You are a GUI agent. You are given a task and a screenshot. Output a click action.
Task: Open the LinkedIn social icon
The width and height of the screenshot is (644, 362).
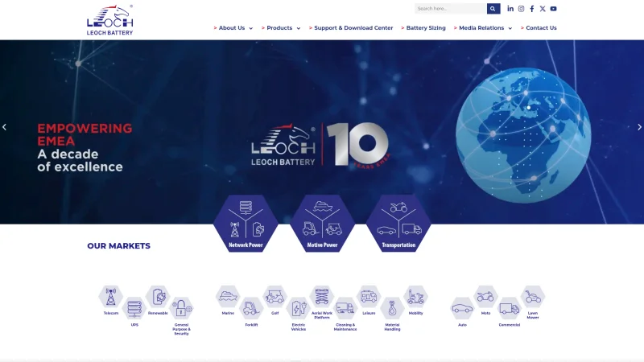tap(510, 9)
